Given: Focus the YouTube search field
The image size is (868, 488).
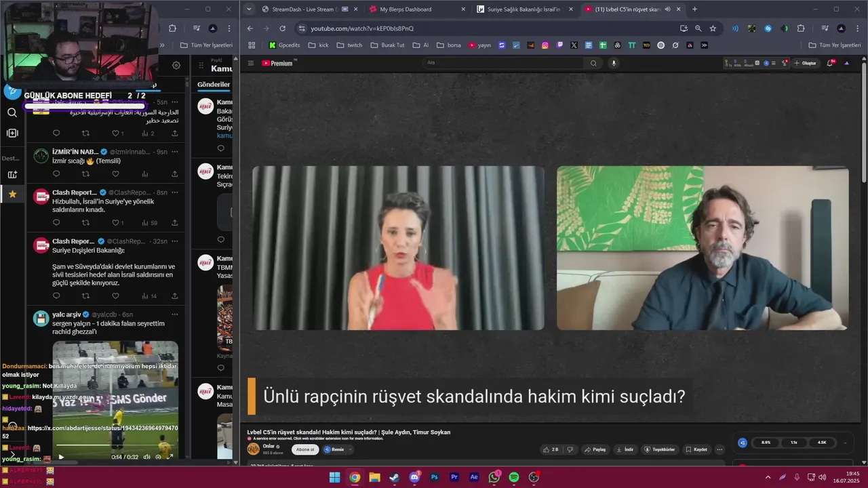Looking at the screenshot, I should [503, 63].
